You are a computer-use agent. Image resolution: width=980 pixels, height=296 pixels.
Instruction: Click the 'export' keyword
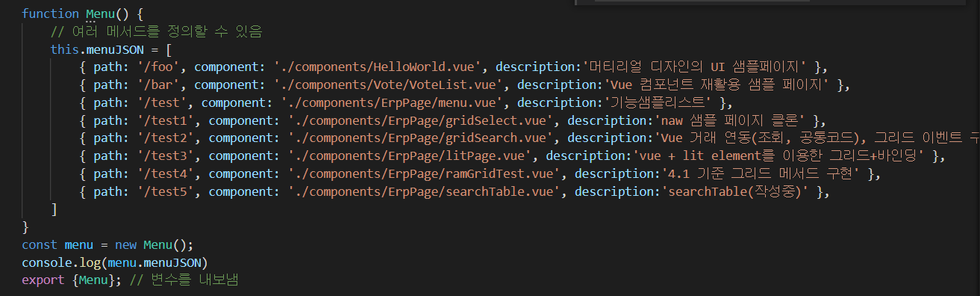(43, 280)
